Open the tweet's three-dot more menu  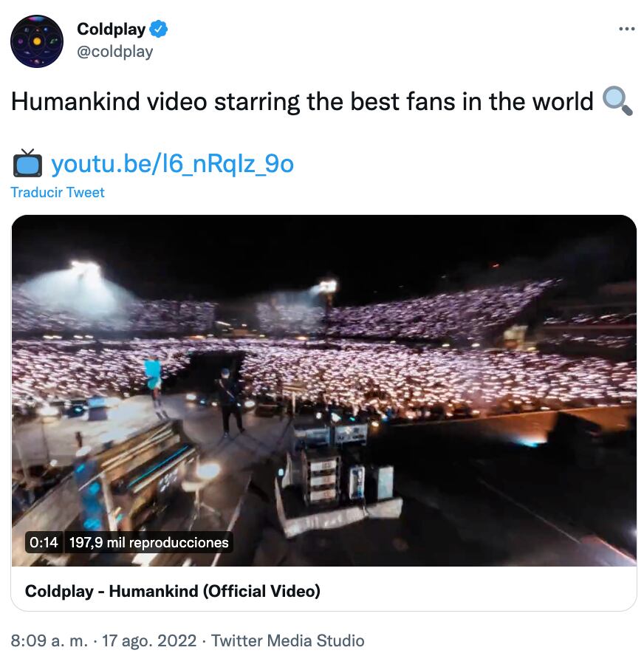tap(626, 29)
